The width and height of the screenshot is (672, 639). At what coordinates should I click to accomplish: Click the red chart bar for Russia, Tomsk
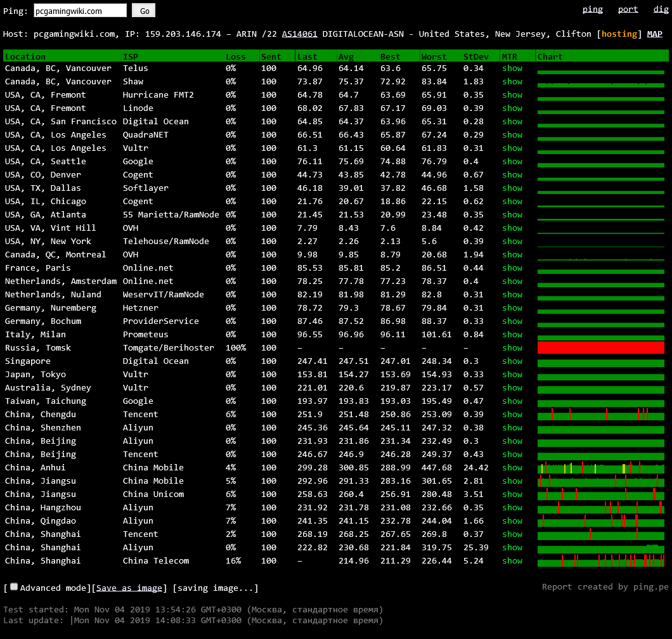600,347
